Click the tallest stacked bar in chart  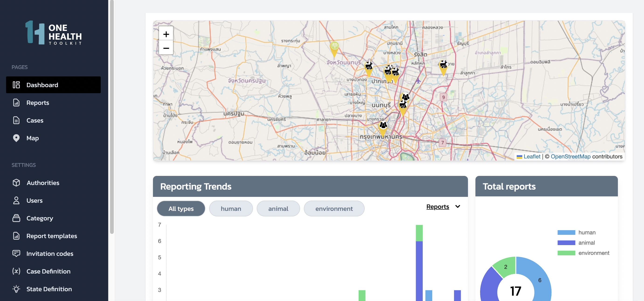tap(419, 263)
